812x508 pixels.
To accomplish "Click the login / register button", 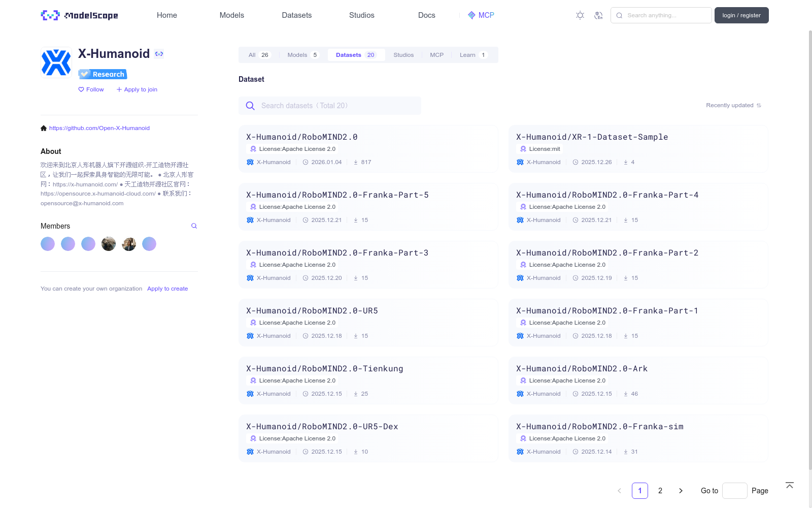I will tap(741, 15).
